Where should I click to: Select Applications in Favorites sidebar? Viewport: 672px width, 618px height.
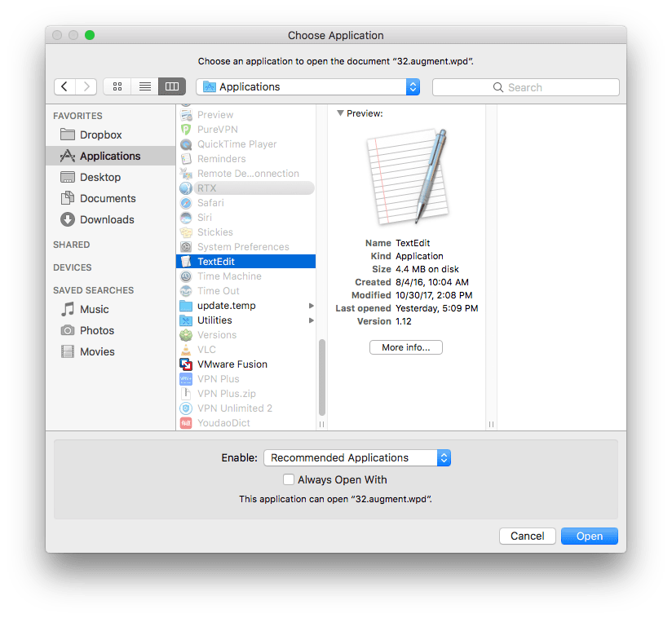[111, 156]
